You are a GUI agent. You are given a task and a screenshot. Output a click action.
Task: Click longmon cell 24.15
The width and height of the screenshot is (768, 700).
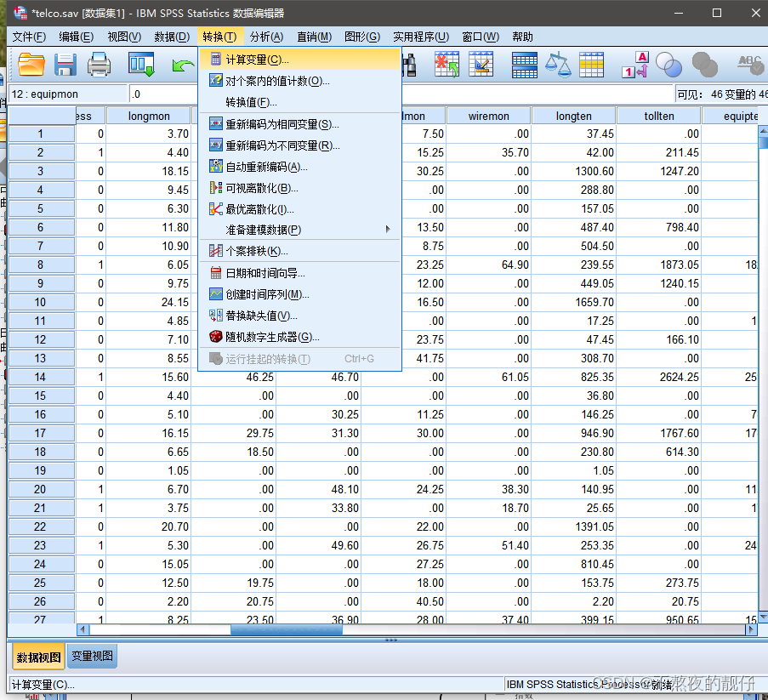149,302
